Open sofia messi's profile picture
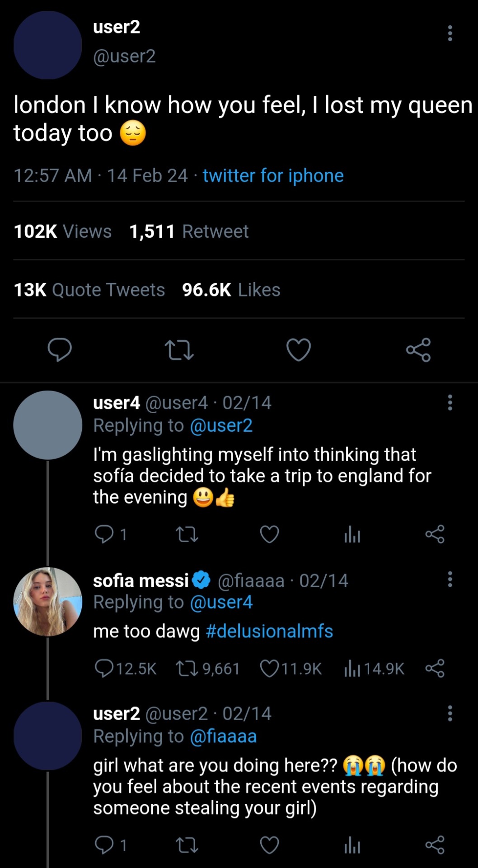The image size is (478, 868). [48, 601]
